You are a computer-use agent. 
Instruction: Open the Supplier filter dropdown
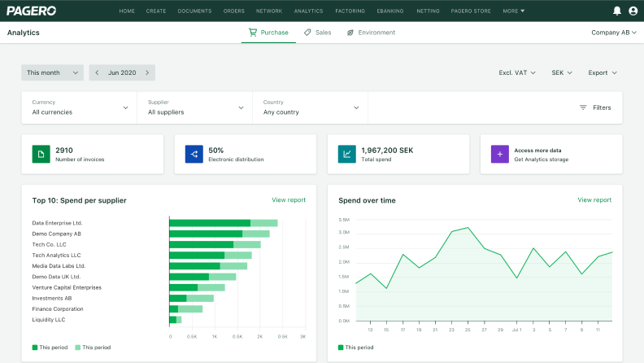coord(195,107)
